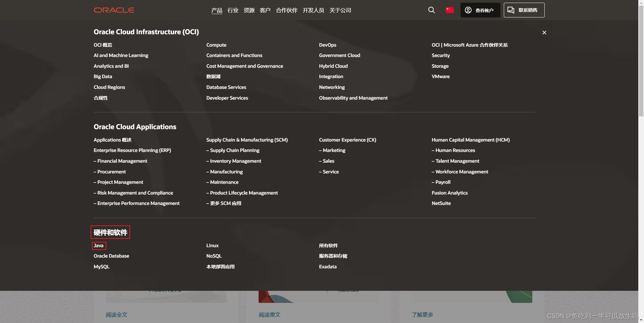The height and width of the screenshot is (323, 644).
Task: Open the Big Data link
Action: (103, 76)
